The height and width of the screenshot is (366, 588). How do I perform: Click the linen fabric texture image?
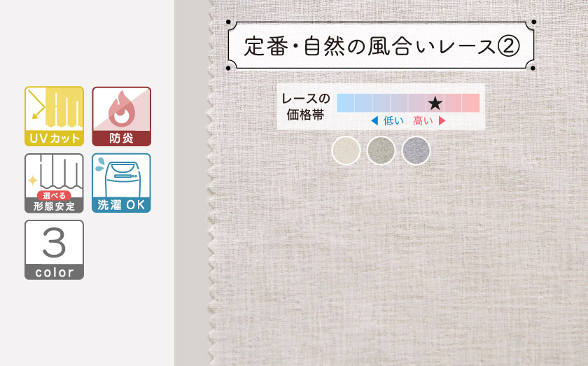(400, 248)
